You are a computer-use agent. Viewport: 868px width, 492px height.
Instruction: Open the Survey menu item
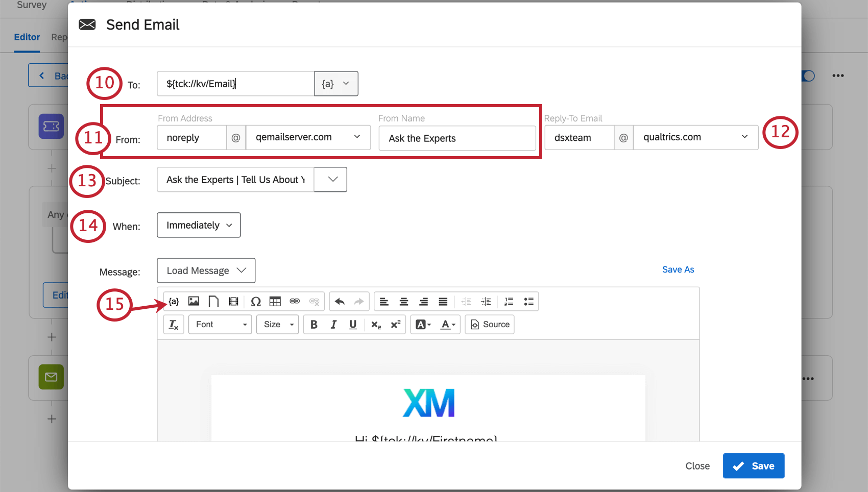coord(31,5)
